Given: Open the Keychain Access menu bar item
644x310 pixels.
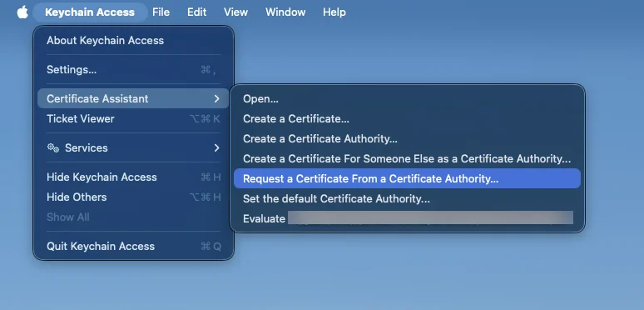Looking at the screenshot, I should pos(90,12).
